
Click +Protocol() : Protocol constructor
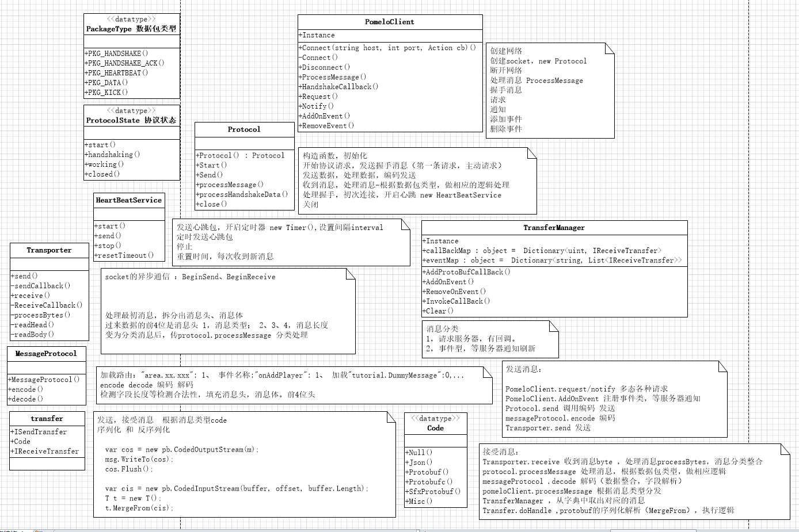240,156
